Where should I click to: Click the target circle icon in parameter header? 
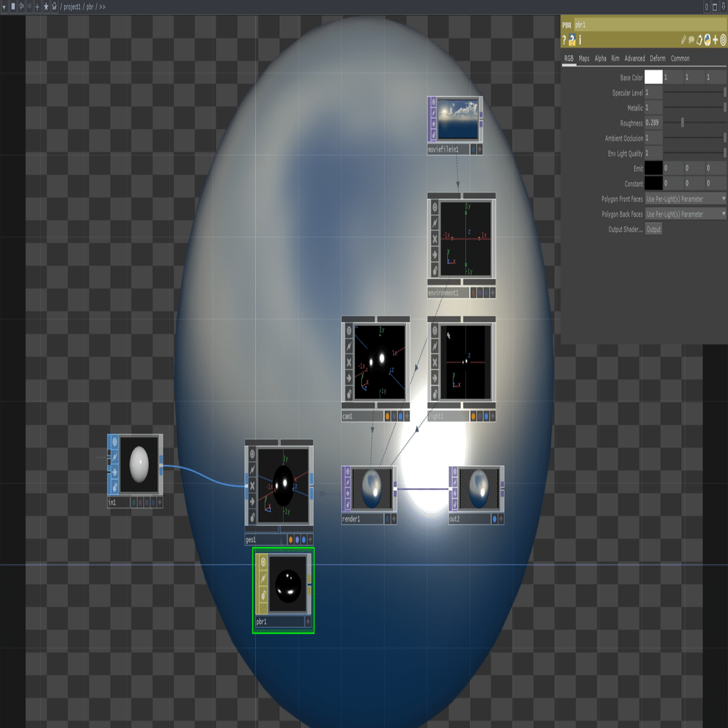(723, 40)
